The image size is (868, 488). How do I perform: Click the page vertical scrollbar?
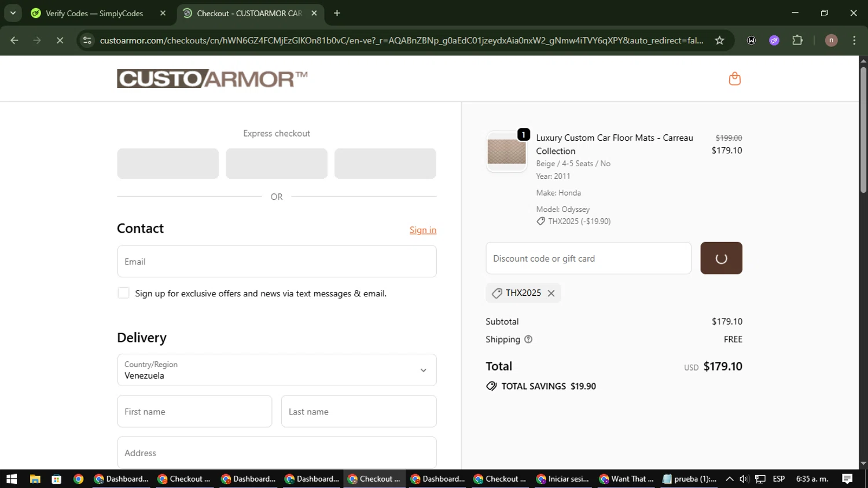(x=863, y=130)
